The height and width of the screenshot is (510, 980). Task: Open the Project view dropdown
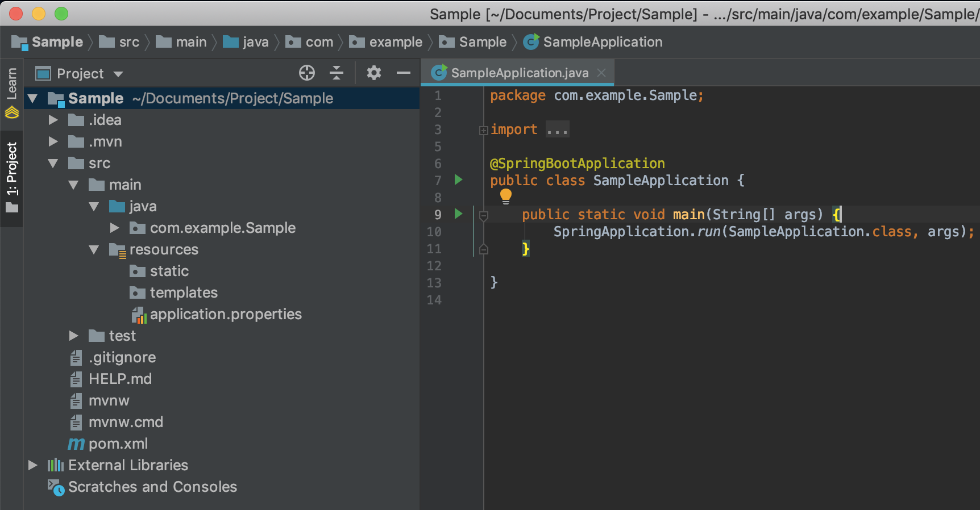[118, 74]
